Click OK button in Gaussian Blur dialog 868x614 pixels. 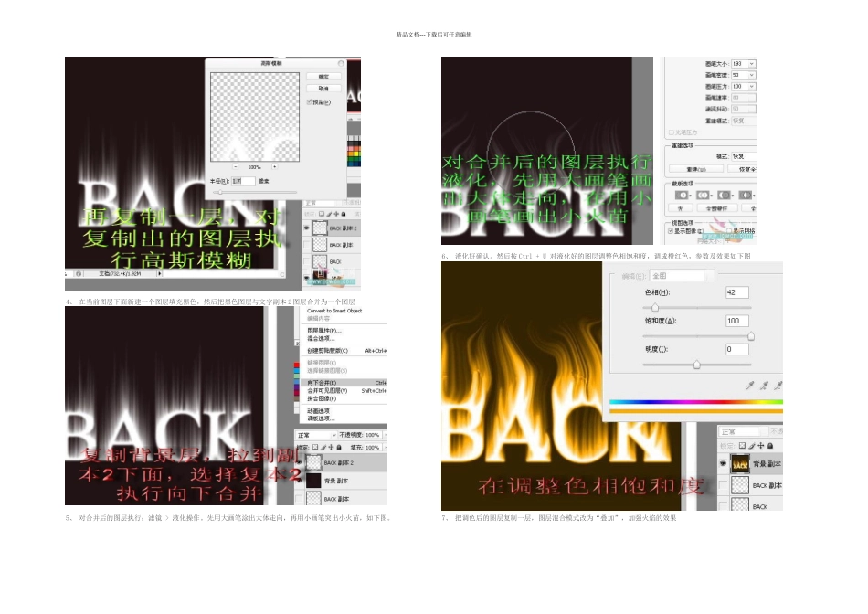click(323, 77)
